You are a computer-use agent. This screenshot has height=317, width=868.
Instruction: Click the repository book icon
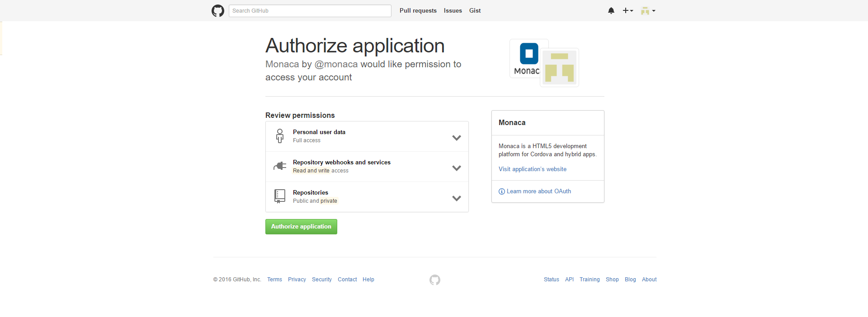tap(280, 196)
